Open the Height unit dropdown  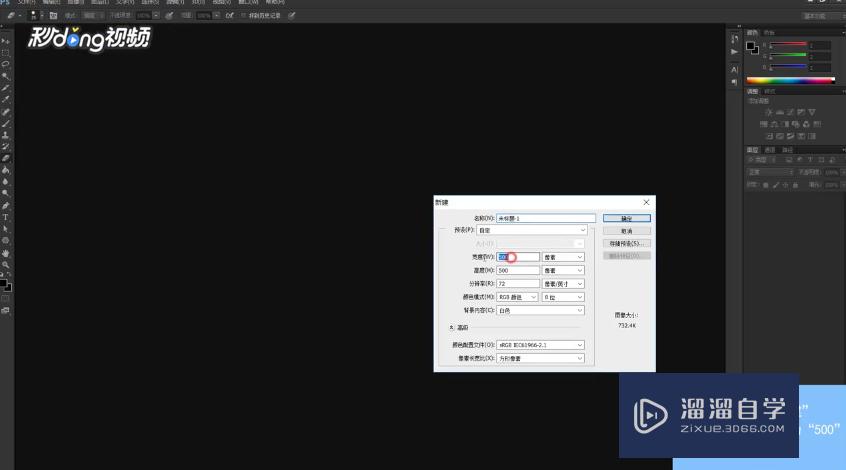click(x=563, y=270)
